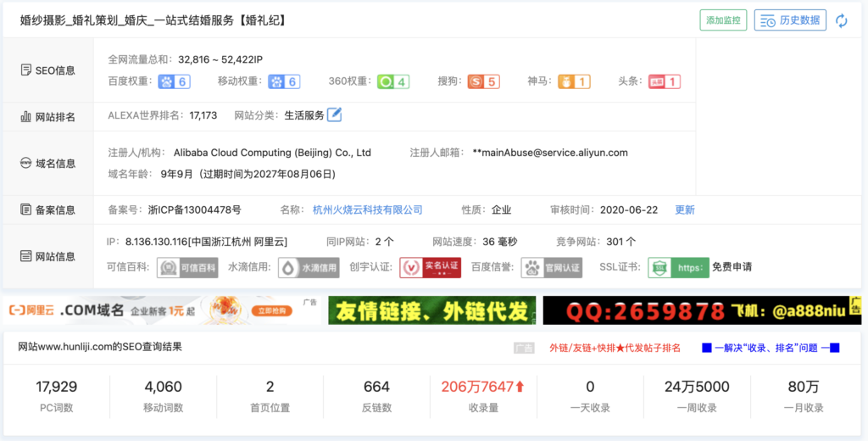Open the 历史数据 history data button
Screen dimensions: 868x441
790,20
